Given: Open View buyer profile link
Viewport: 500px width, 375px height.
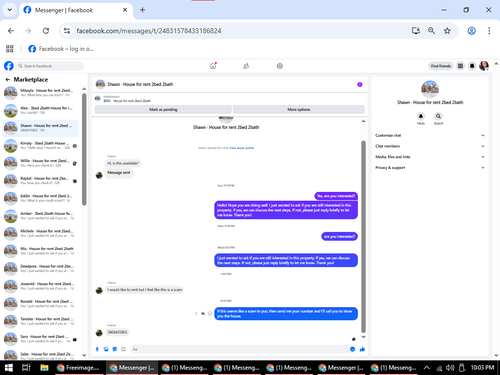Looking at the screenshot, I should coord(242,148).
